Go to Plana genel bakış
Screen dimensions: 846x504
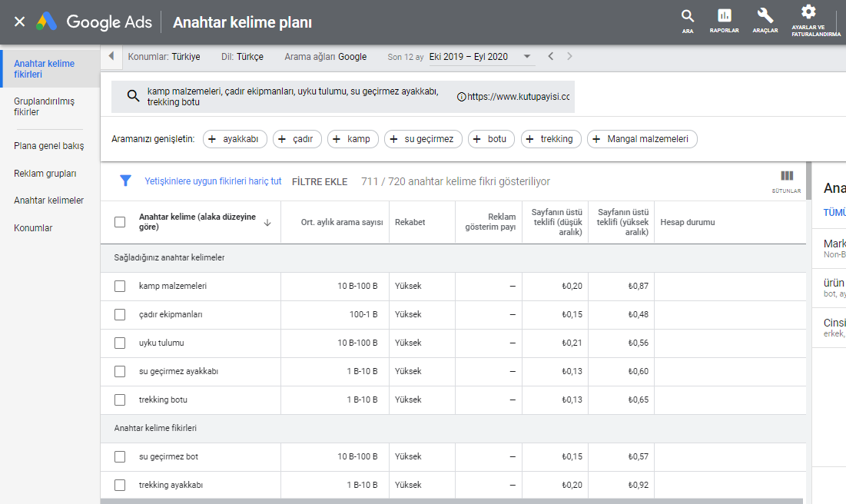pos(48,145)
